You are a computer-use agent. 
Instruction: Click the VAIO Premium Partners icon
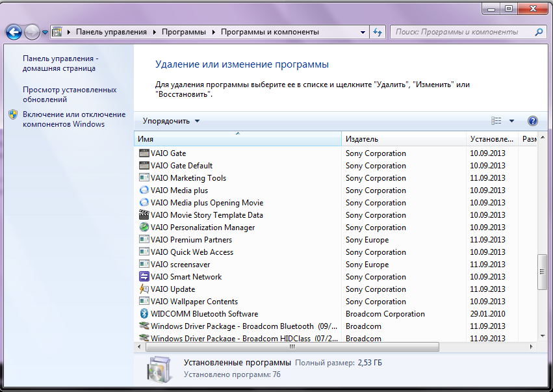click(x=144, y=240)
